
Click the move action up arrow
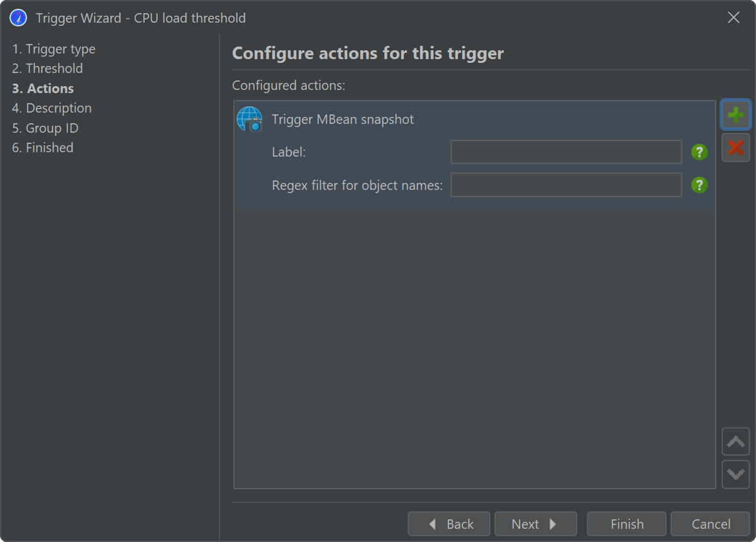pyautogui.click(x=735, y=441)
